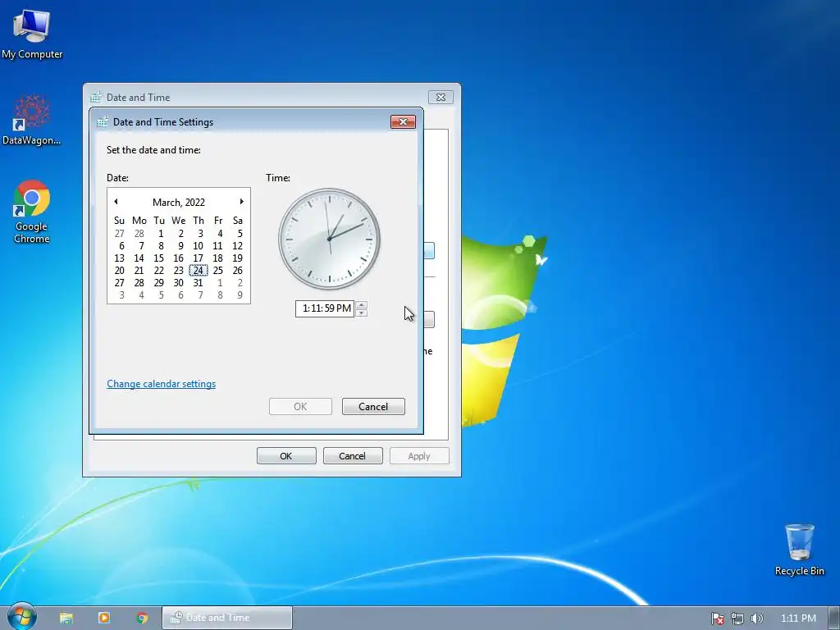Select the Date and Time taskbar button
The image size is (840, 630).
pyautogui.click(x=227, y=618)
